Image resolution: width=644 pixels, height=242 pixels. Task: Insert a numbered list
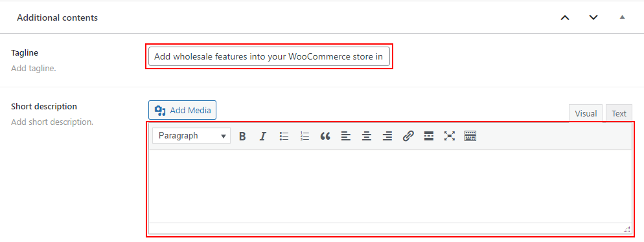[305, 136]
